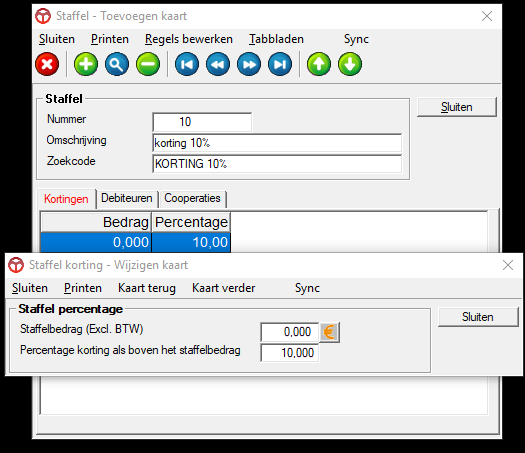Jump to last record icon

pyautogui.click(x=280, y=64)
